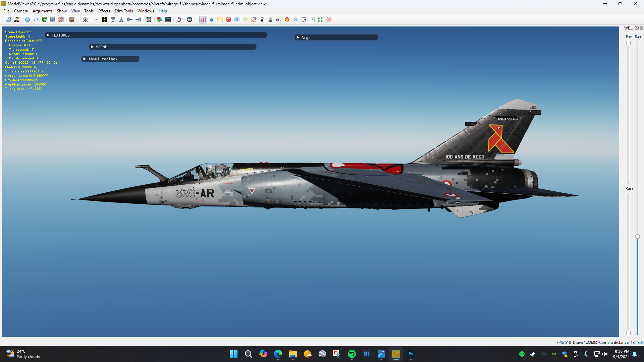Toggle the red cube toolbar icon

[x=228, y=19]
